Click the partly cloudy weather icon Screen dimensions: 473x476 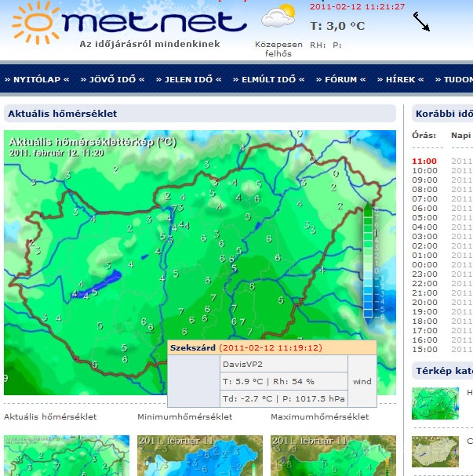[278, 16]
